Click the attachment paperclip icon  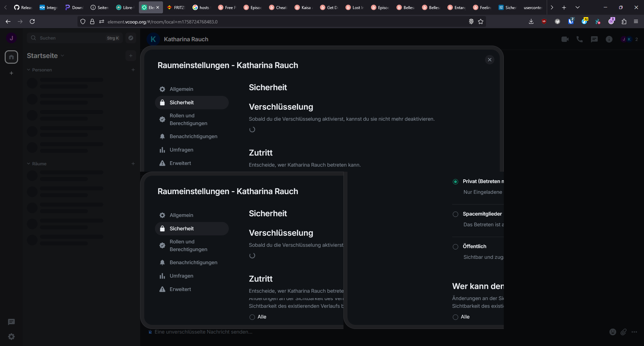(x=623, y=332)
